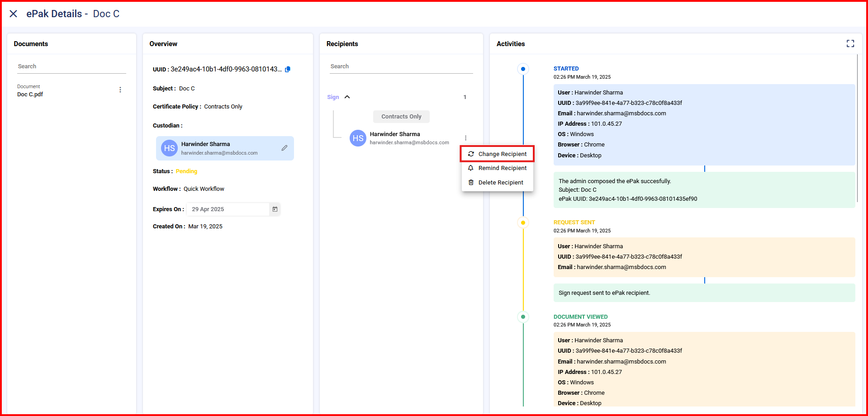Open the Expires On calendar picker

tap(275, 209)
